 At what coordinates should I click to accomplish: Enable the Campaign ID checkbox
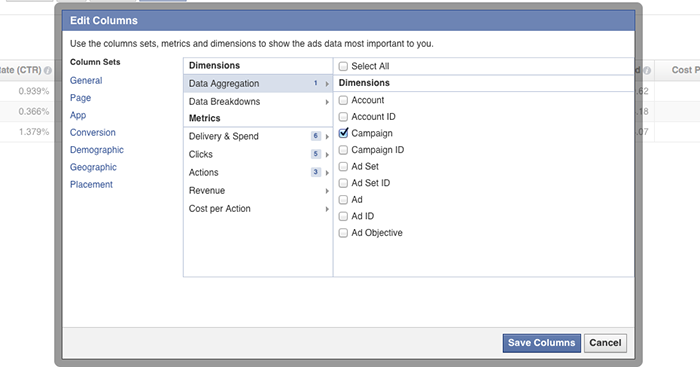click(x=343, y=150)
